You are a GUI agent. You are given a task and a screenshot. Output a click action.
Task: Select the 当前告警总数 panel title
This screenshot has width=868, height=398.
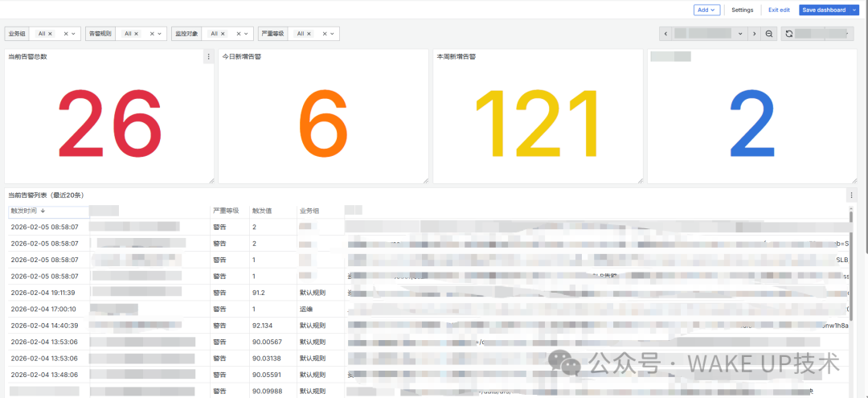[x=27, y=56]
